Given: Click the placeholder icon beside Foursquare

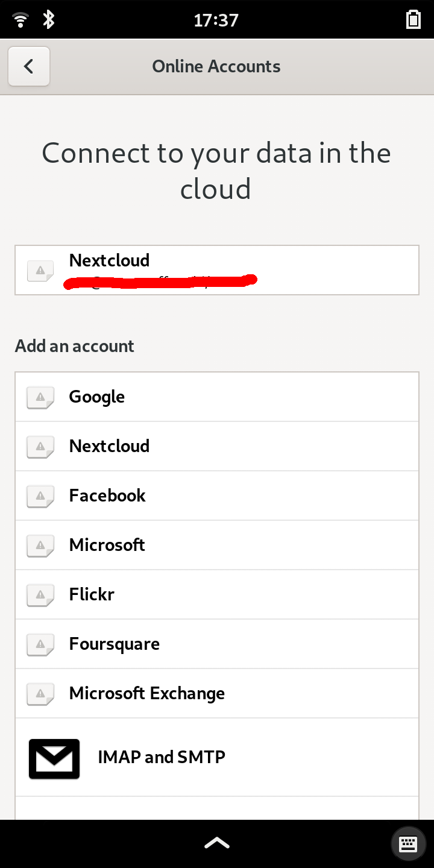Looking at the screenshot, I should pos(40,644).
